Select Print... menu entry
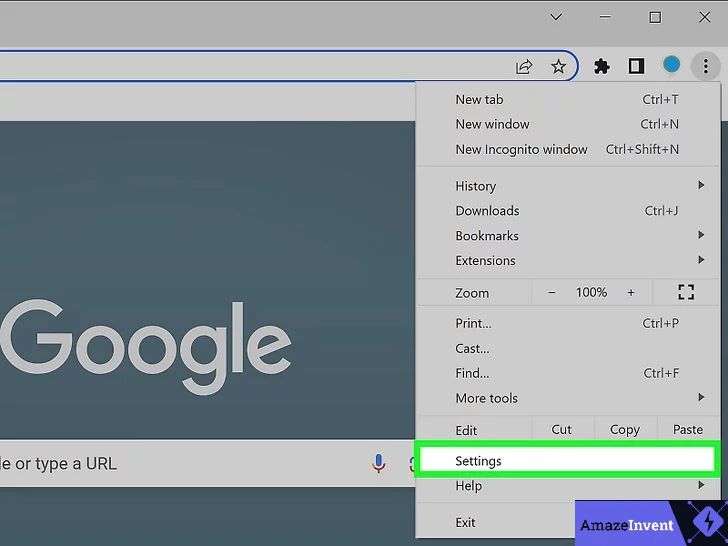Viewport: 728px width, 546px height. coord(567,323)
